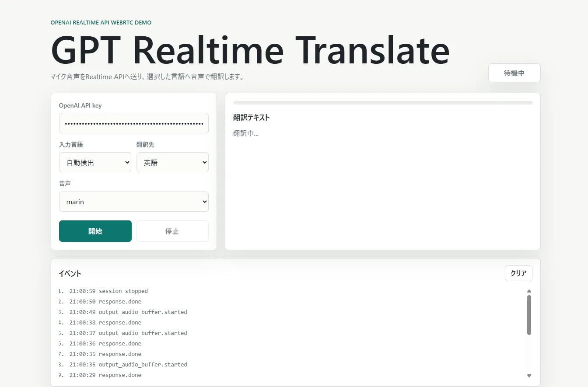The height and width of the screenshot is (387, 588).
Task: Click the 翻訳先 label
Action: point(145,145)
